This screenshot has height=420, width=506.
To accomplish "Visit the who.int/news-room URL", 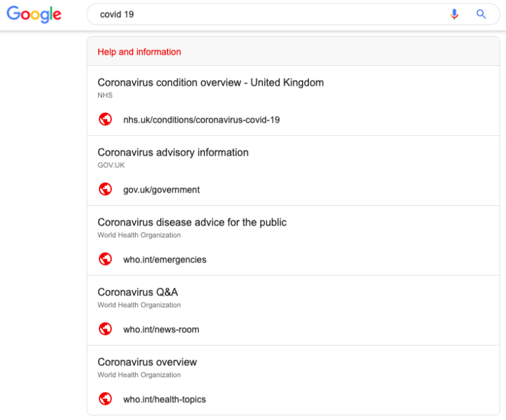I will [161, 330].
